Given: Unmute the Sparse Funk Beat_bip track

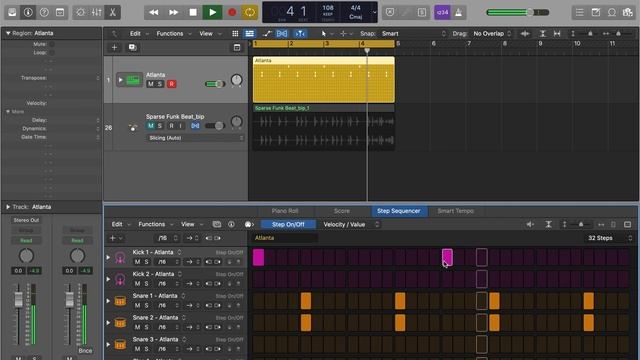Looking at the screenshot, I should (151, 126).
